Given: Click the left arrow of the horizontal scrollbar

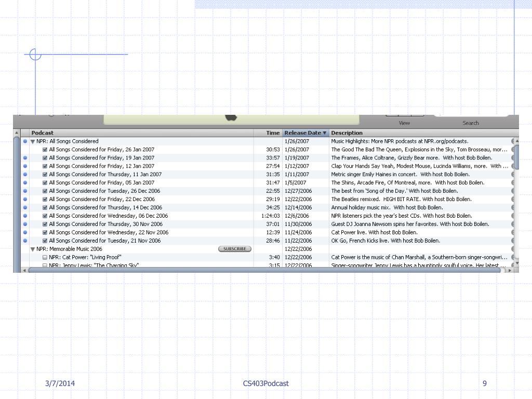Looking at the screenshot, I should tap(24, 270).
